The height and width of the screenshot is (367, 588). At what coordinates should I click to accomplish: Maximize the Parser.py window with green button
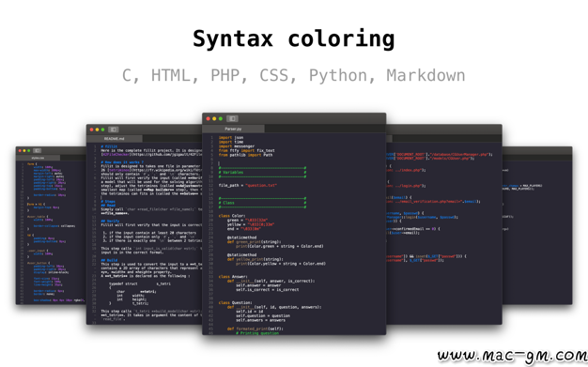click(221, 118)
